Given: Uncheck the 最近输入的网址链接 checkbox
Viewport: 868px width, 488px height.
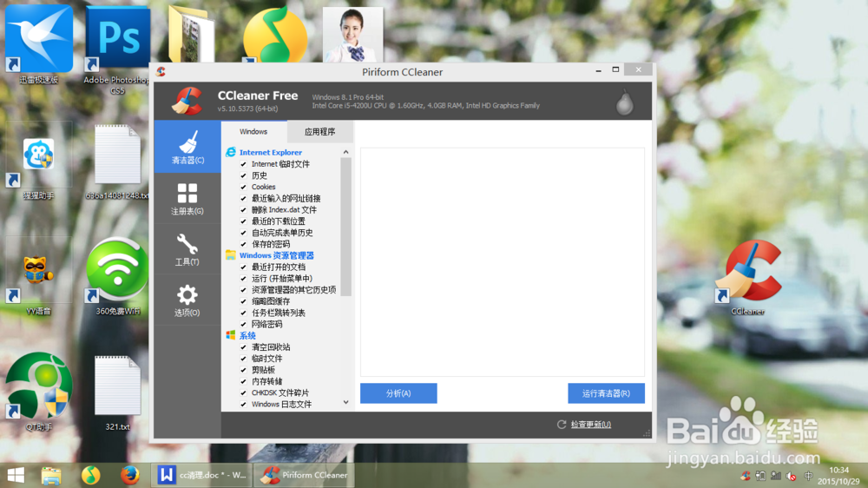Looking at the screenshot, I should click(x=244, y=198).
